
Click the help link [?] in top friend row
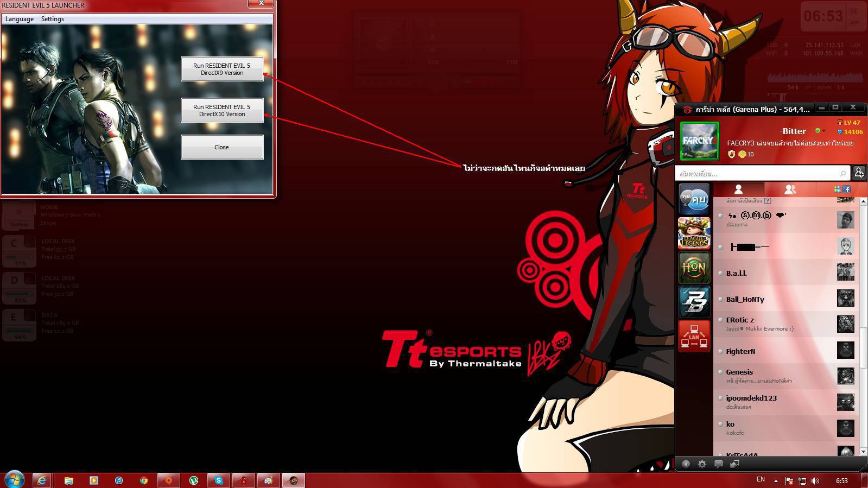768,201
